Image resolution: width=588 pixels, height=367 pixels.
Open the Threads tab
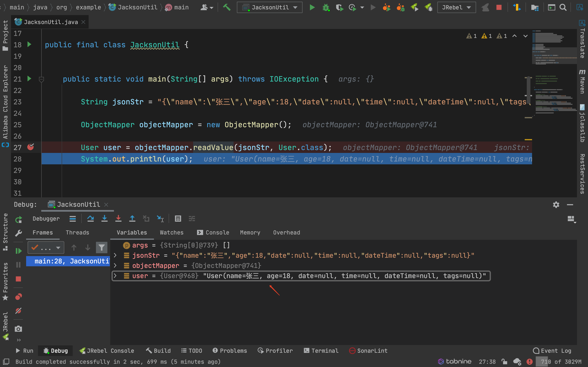pos(77,232)
